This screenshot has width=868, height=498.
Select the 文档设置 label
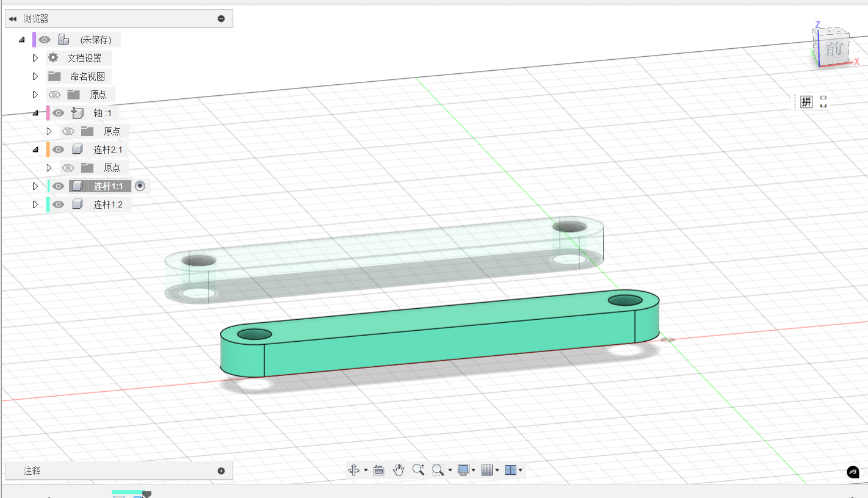tap(84, 58)
